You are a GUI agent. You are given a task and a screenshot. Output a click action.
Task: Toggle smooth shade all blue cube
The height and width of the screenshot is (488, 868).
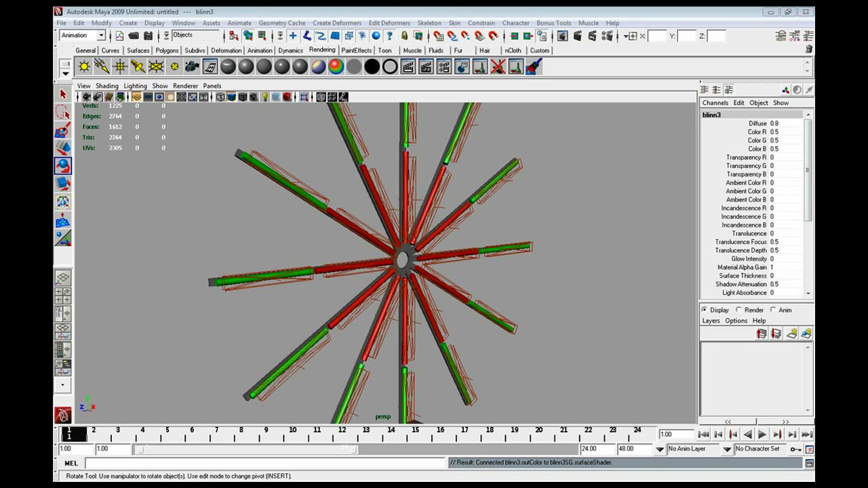231,97
